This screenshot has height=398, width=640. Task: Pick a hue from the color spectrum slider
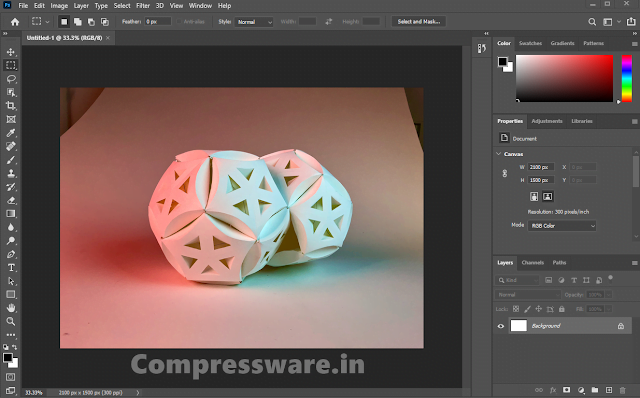pos(627,78)
